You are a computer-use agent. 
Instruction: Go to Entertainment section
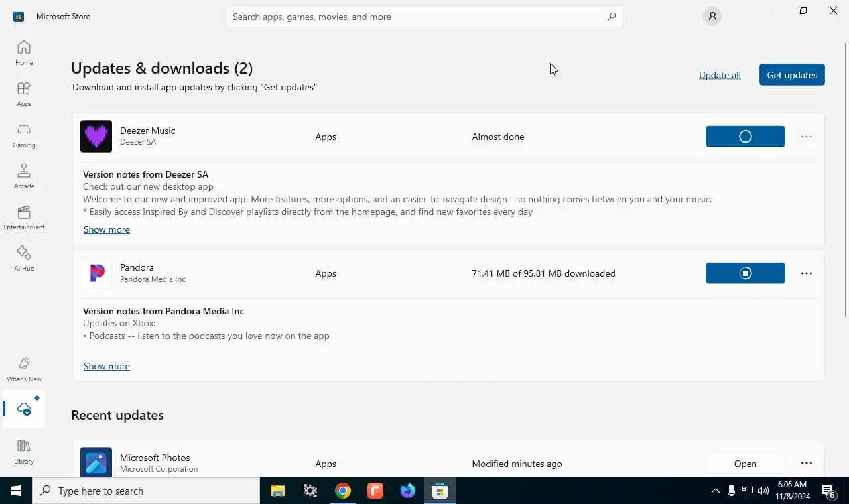[x=24, y=218]
